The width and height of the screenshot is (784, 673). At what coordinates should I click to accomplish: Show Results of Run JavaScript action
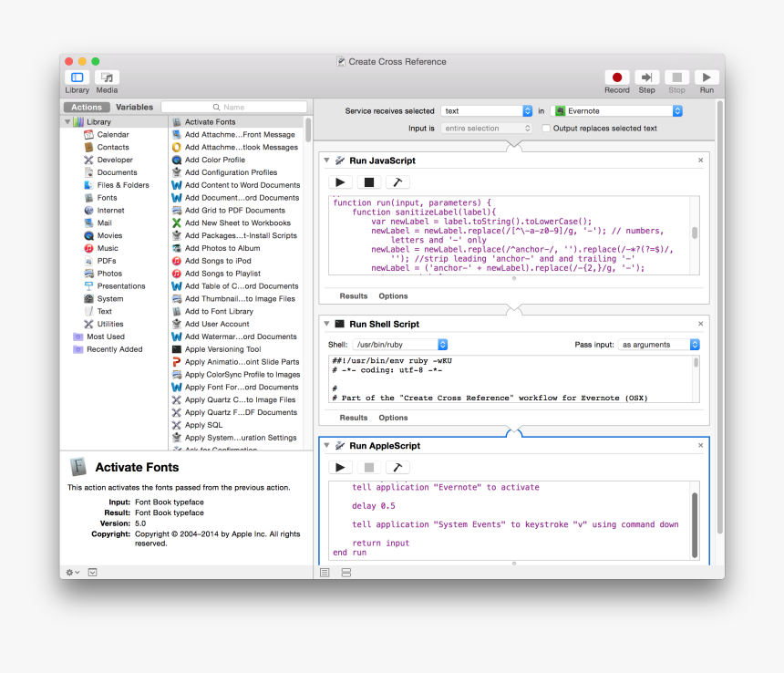coord(354,296)
